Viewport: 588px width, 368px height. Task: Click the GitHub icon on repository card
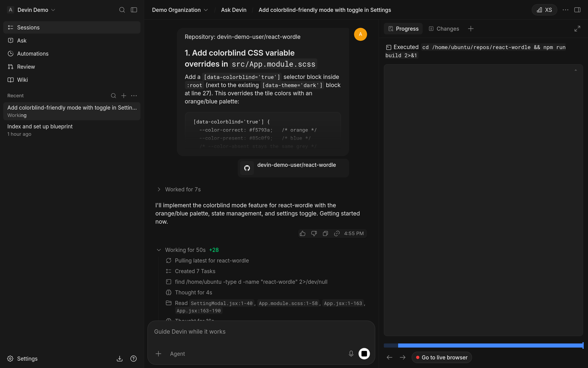(x=247, y=168)
